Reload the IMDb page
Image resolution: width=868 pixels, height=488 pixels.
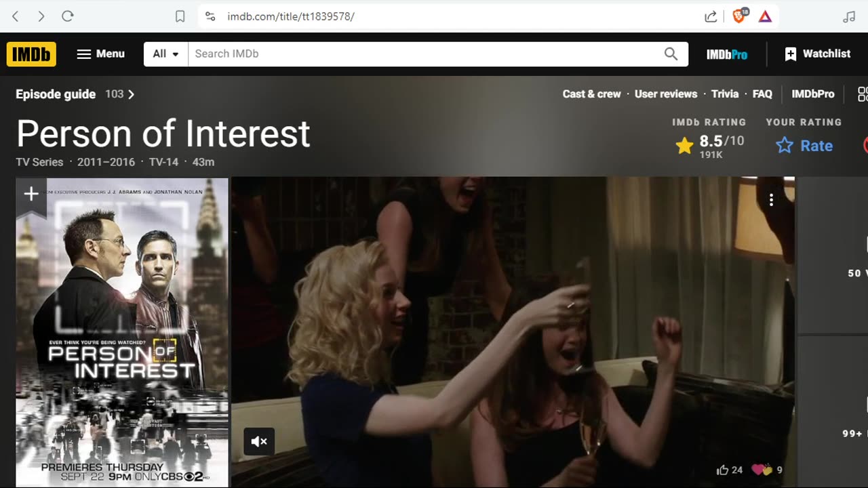pyautogui.click(x=67, y=16)
